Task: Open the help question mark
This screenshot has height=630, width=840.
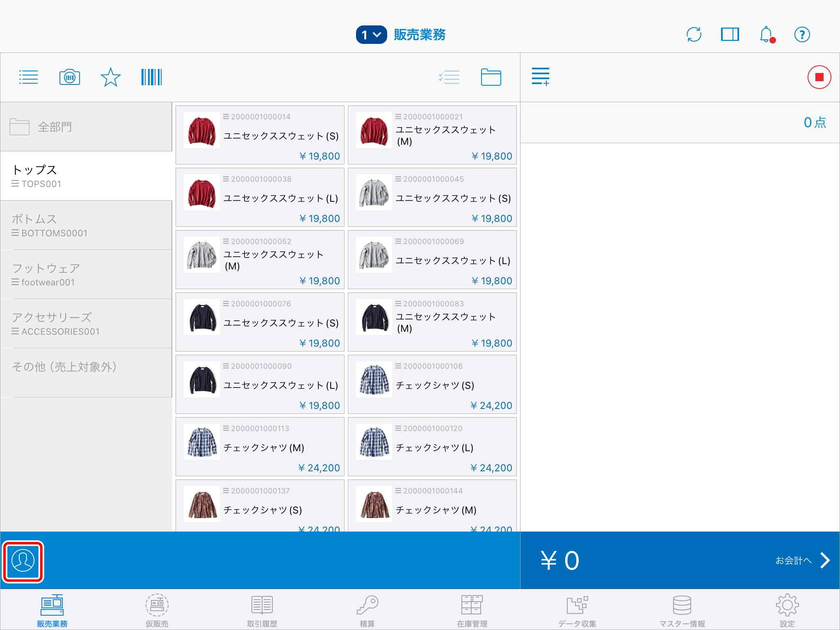Action: pyautogui.click(x=802, y=34)
